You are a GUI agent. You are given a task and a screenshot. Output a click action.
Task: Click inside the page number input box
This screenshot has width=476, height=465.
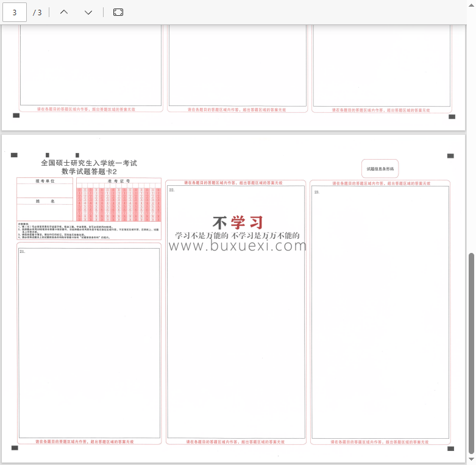(x=15, y=12)
